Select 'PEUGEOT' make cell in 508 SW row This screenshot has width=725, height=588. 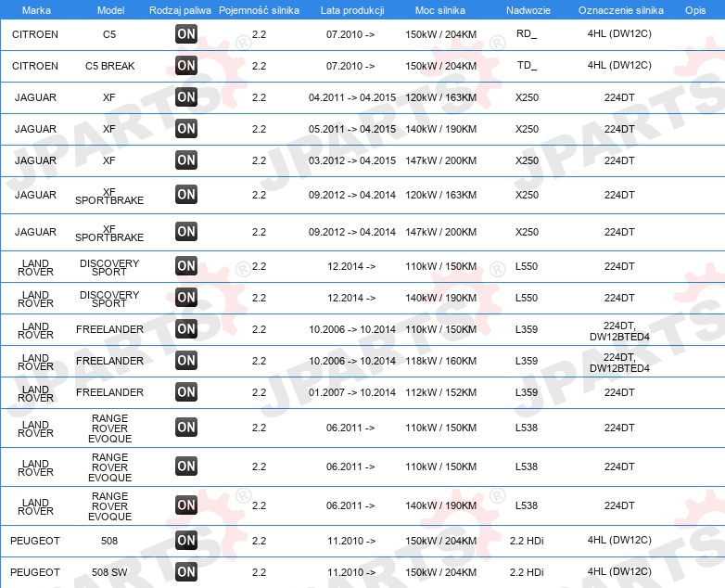click(35, 572)
